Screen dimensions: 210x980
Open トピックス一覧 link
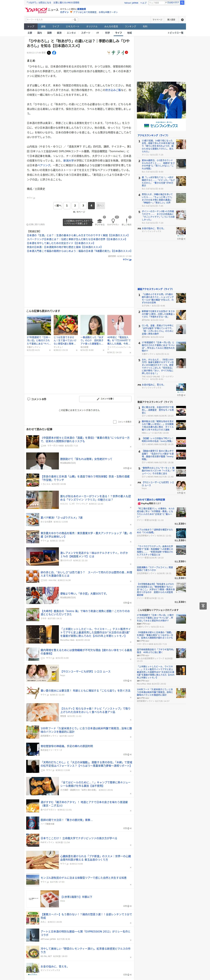175,33
